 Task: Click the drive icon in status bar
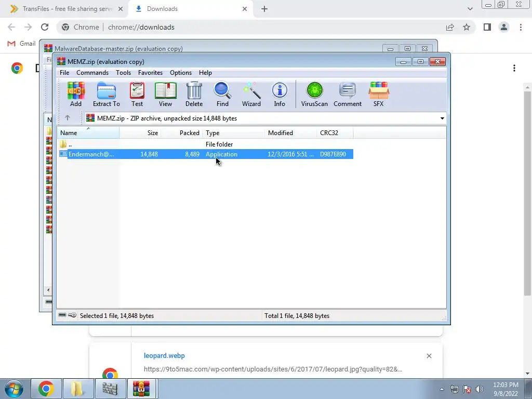(x=62, y=315)
